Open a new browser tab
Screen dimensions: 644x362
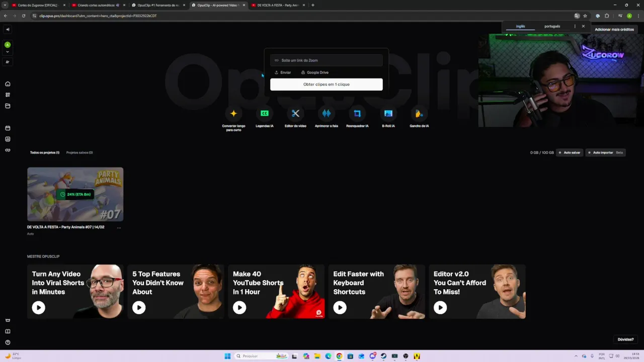[x=313, y=5]
